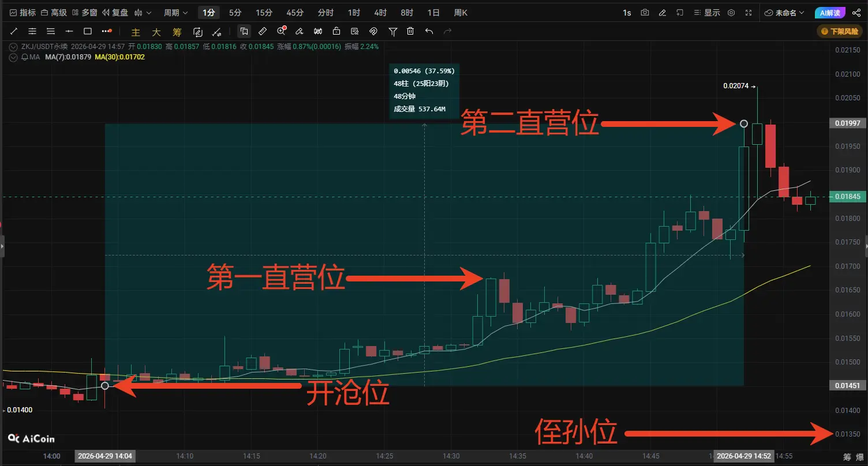Click the chain link icon

coord(373,31)
